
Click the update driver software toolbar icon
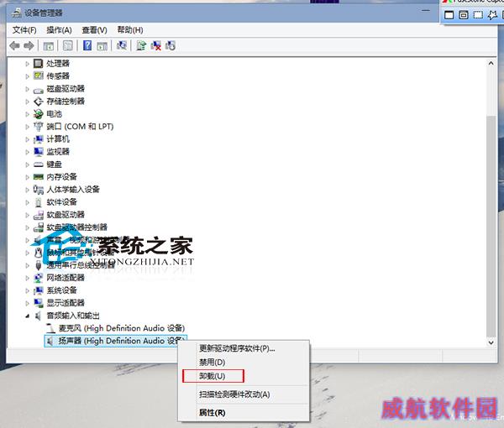click(141, 45)
